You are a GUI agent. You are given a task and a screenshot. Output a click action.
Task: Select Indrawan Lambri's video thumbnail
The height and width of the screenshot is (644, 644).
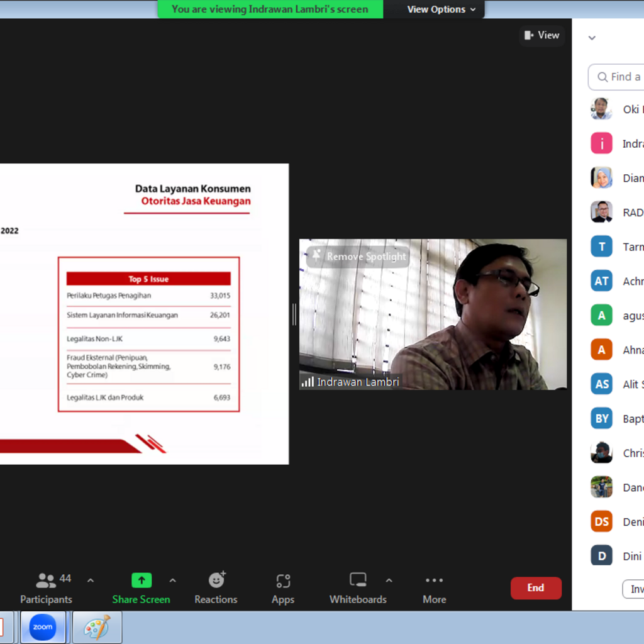[433, 314]
